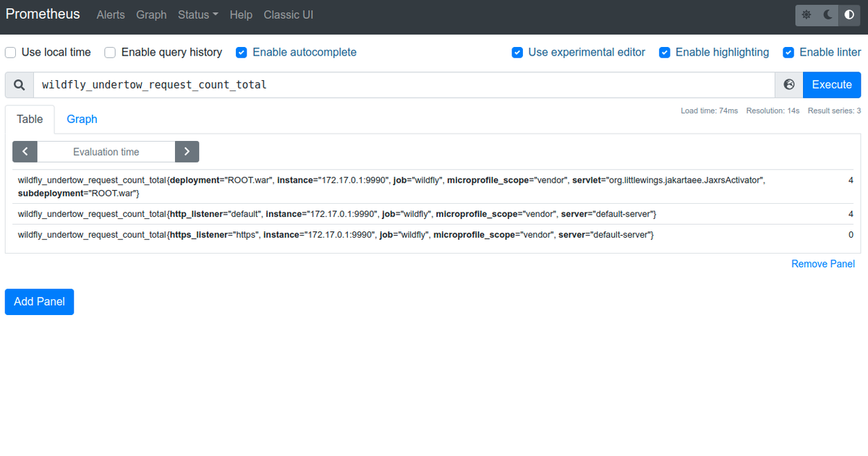Click the Load time: 74ms text
Screen dimensions: 868x456
[x=710, y=111]
